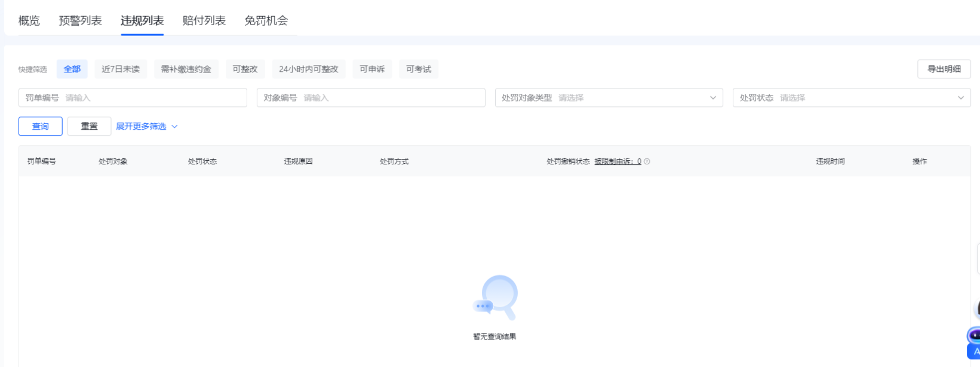Enable the 可申诉 quick filter
Image resolution: width=980 pixels, height=367 pixels.
pyautogui.click(x=371, y=69)
